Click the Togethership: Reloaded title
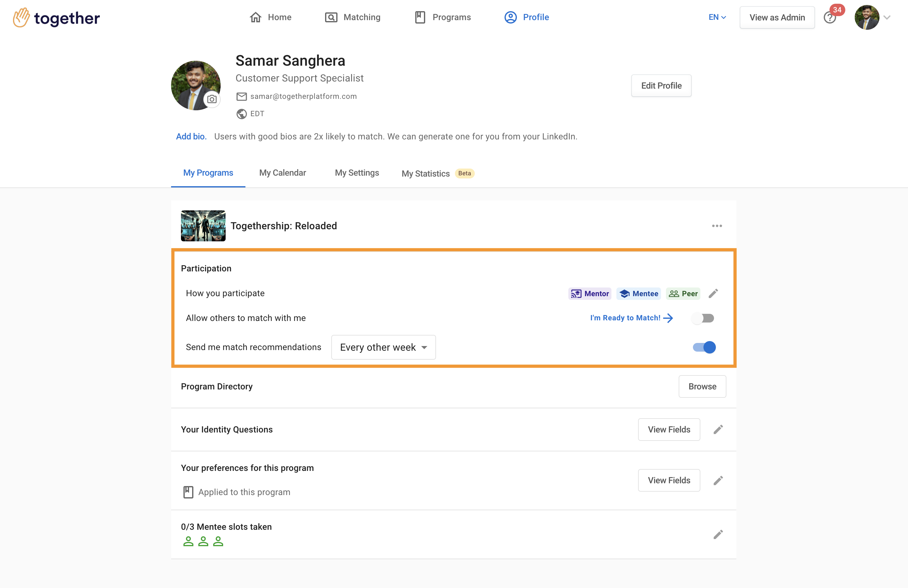 (x=284, y=226)
